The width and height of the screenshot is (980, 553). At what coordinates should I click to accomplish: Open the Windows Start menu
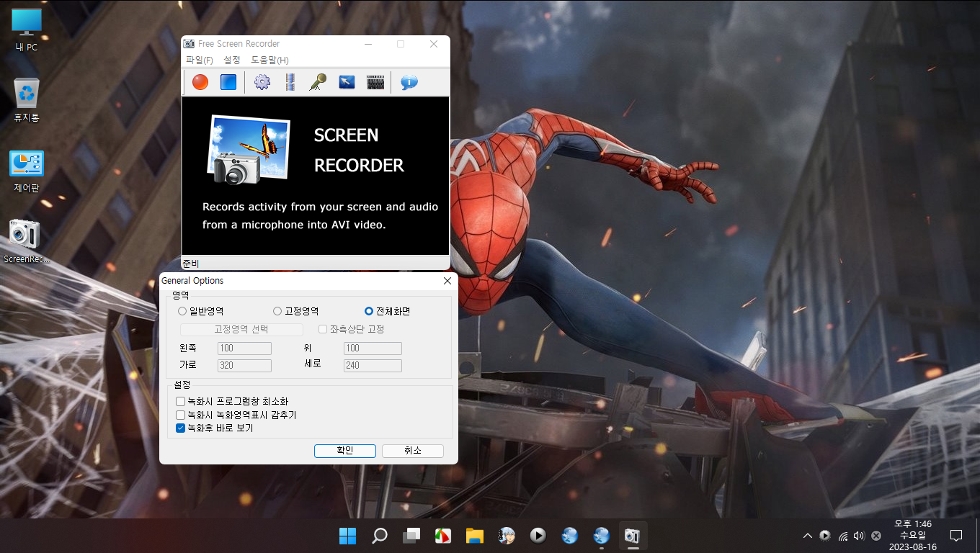(347, 536)
